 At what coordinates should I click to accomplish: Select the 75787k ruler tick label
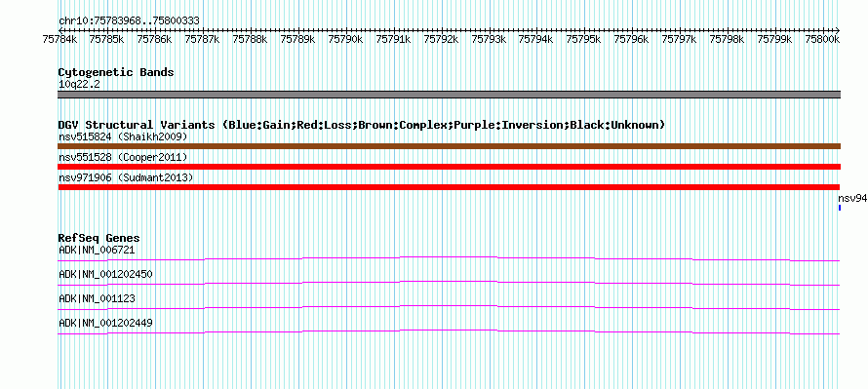[202, 39]
